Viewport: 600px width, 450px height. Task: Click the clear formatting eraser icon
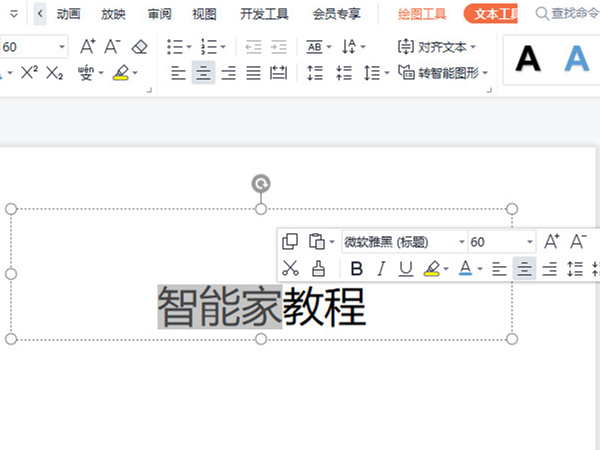[x=139, y=47]
